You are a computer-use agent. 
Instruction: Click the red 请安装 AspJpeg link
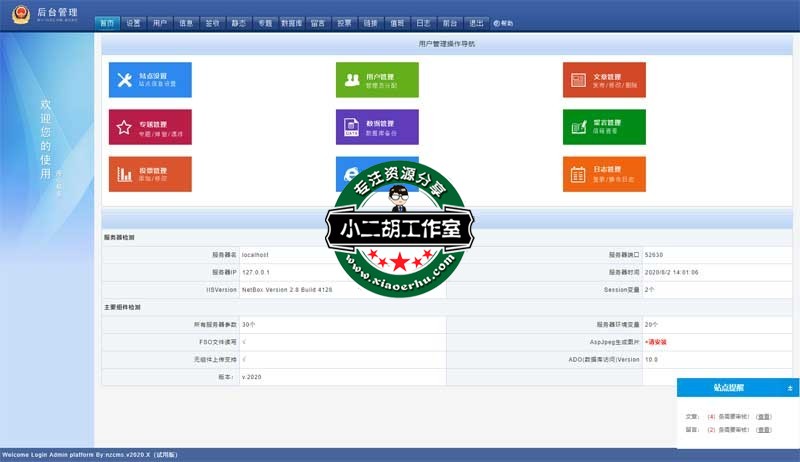pyautogui.click(x=656, y=342)
